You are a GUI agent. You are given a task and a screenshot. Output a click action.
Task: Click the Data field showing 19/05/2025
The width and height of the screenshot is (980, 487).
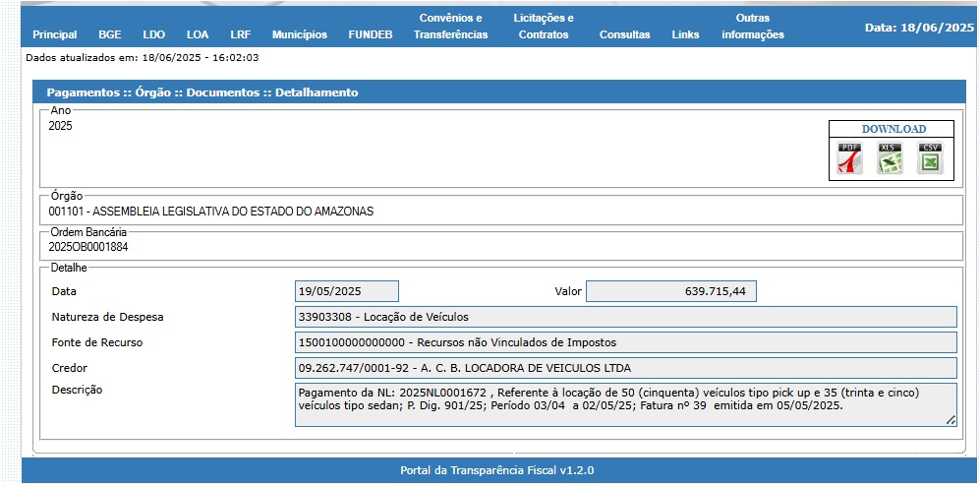click(347, 291)
